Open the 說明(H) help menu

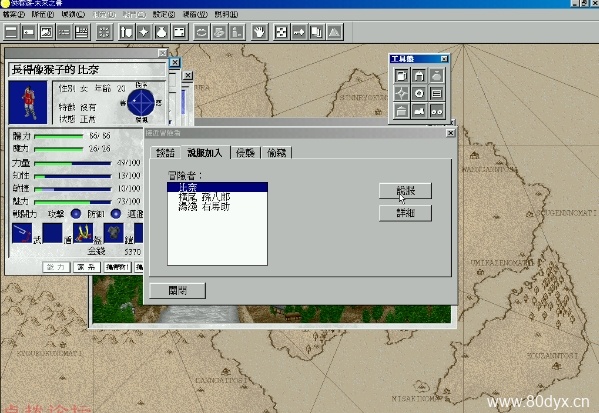tap(226, 15)
